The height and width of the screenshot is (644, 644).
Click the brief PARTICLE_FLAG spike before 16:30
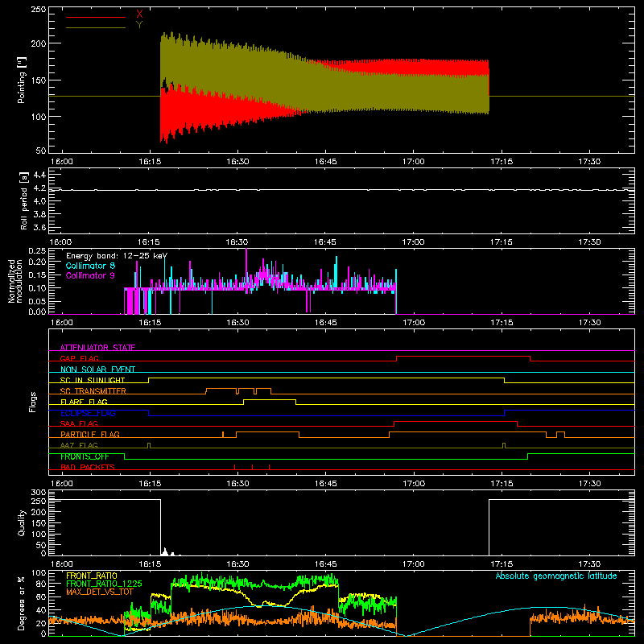pos(223,435)
